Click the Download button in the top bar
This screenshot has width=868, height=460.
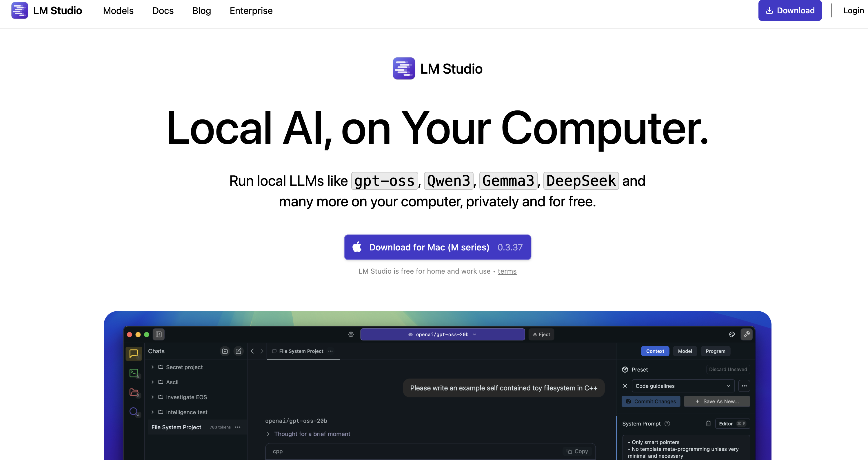pos(790,10)
